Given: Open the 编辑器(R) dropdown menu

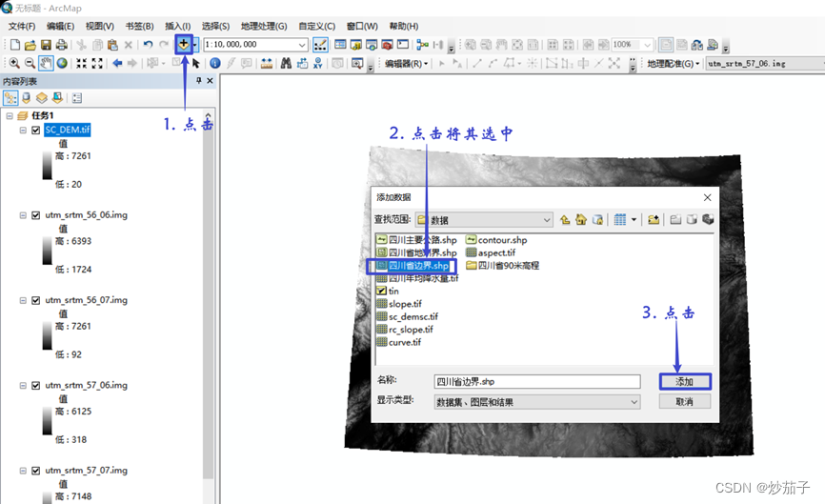Looking at the screenshot, I should (406, 64).
